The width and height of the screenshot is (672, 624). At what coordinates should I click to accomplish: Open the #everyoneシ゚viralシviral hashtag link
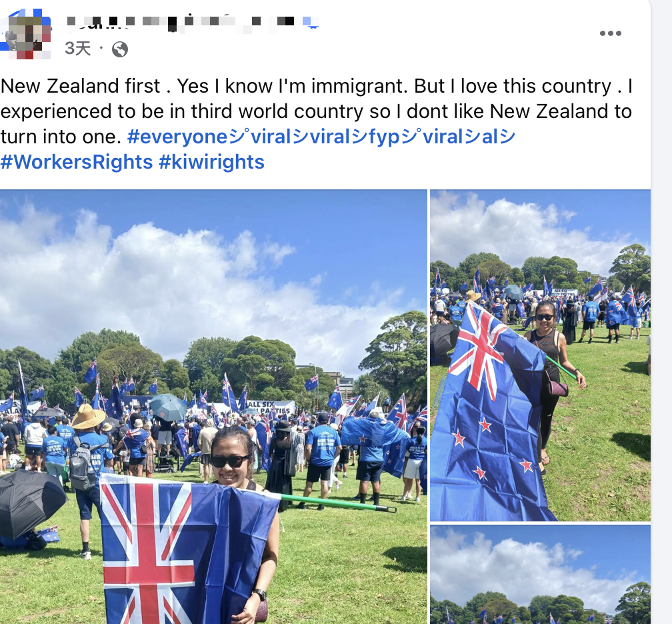click(x=321, y=137)
